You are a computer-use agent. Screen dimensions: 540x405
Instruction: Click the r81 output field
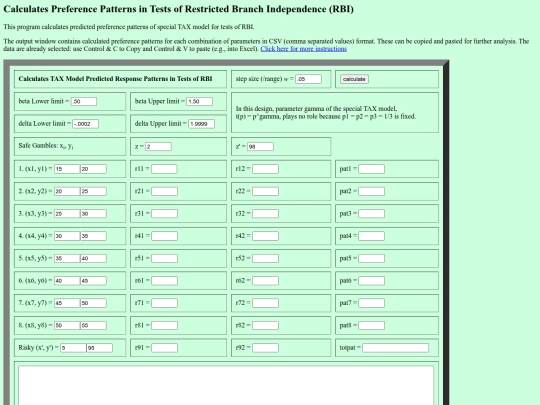tap(164, 326)
